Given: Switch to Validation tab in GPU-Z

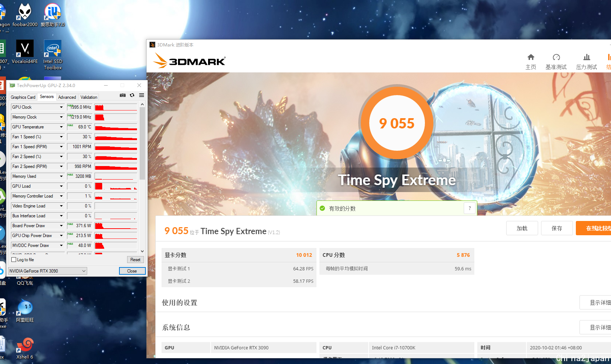Looking at the screenshot, I should 89,97.
